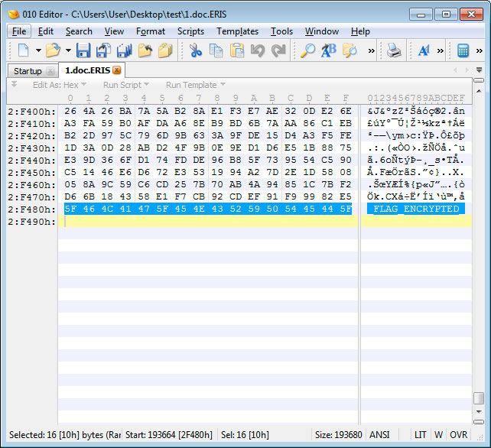The height and width of the screenshot is (448, 491).
Task: Click the Save floppy disk icon
Action: click(83, 50)
